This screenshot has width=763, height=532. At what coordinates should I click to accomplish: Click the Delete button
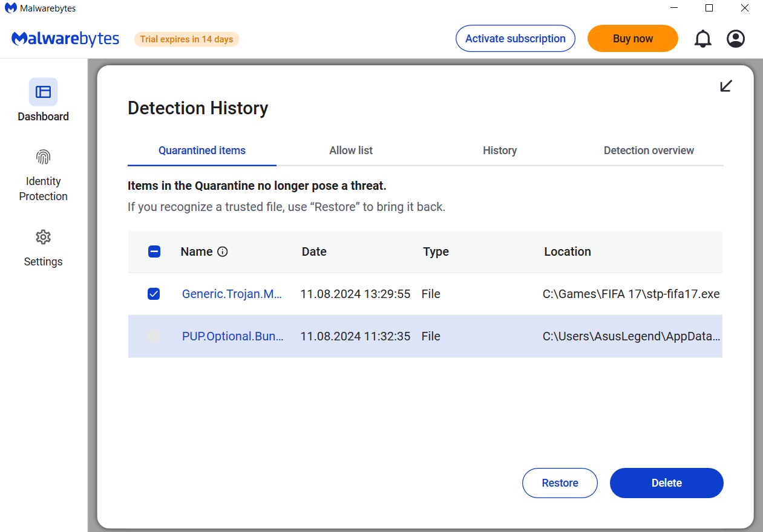[667, 483]
